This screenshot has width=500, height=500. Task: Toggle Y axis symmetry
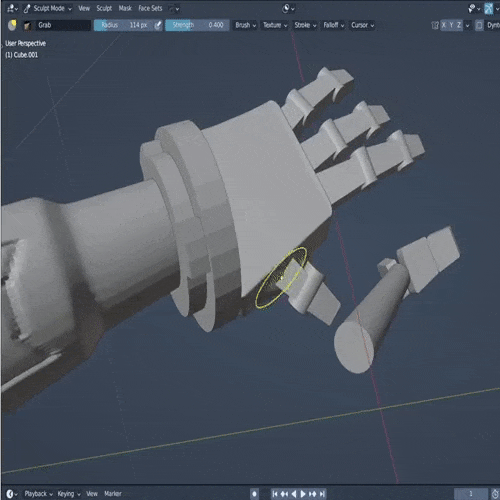coord(451,25)
